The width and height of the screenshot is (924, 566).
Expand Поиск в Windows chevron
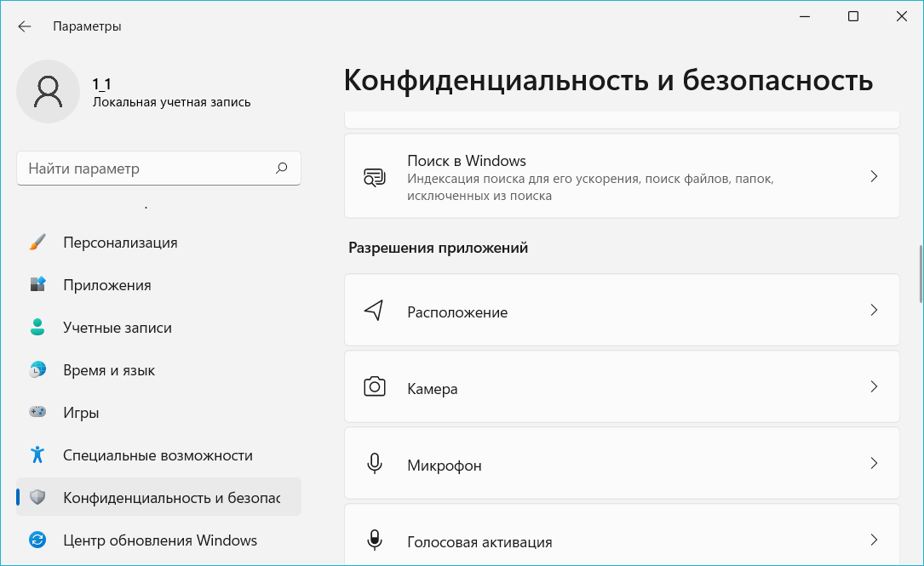coord(873,176)
